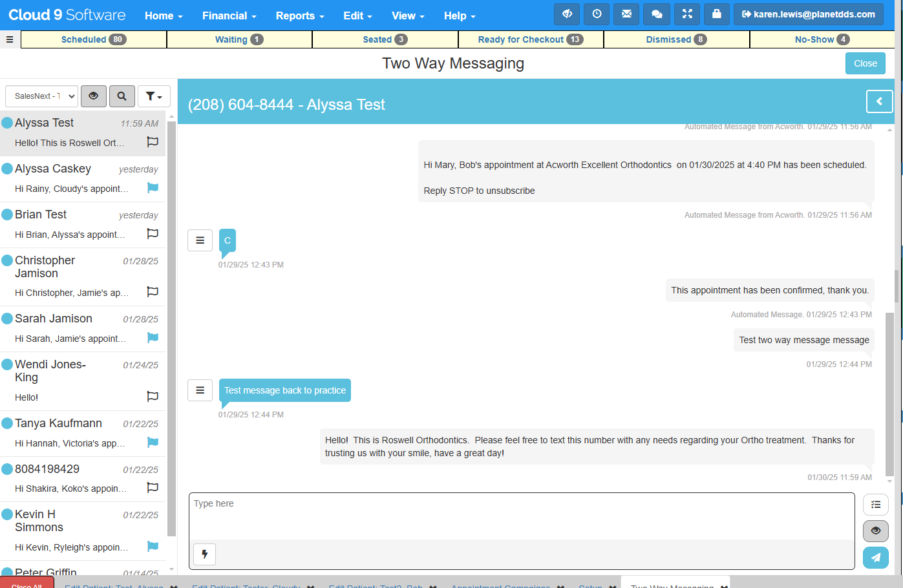The height and width of the screenshot is (588, 903).
Task: Open the Kevin H Simmons conversation
Action: click(83, 532)
